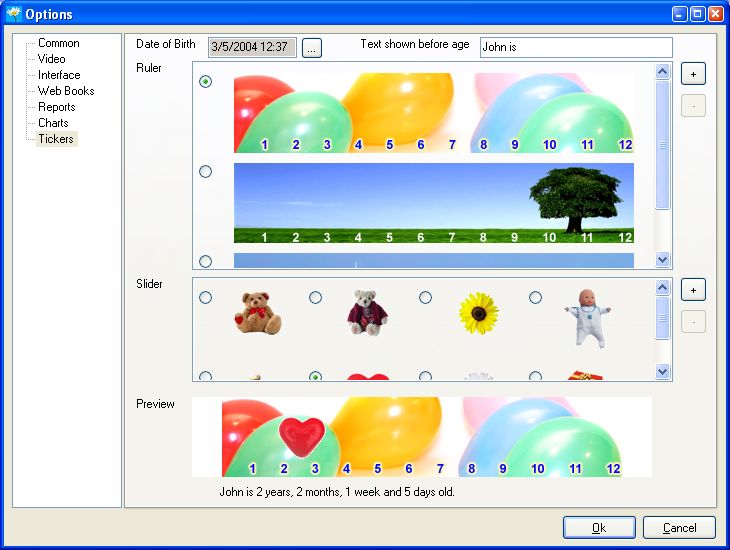730x550 pixels.
Task: Select radio button beside maroon-jacket teddy
Action: (315, 297)
